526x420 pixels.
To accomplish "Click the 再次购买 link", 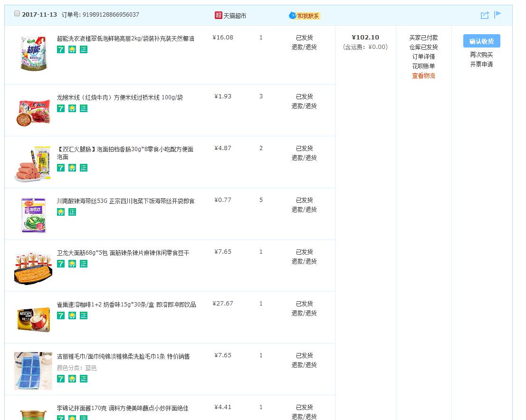I will (481, 55).
